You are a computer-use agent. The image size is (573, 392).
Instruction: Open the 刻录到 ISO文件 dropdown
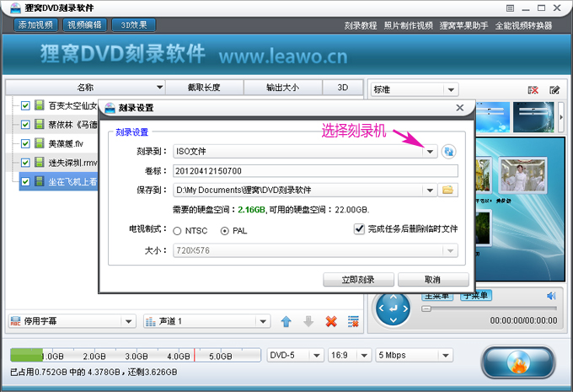(x=430, y=152)
